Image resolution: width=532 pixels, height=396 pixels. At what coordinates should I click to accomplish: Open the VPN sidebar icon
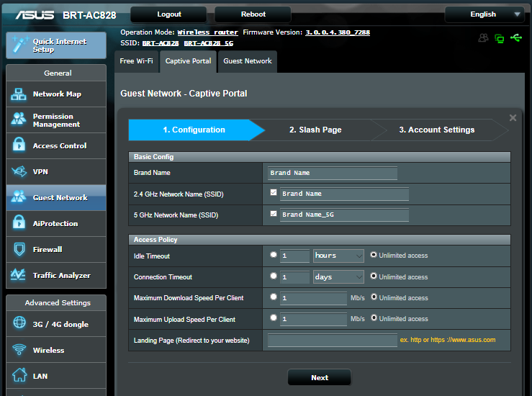pyautogui.click(x=19, y=171)
